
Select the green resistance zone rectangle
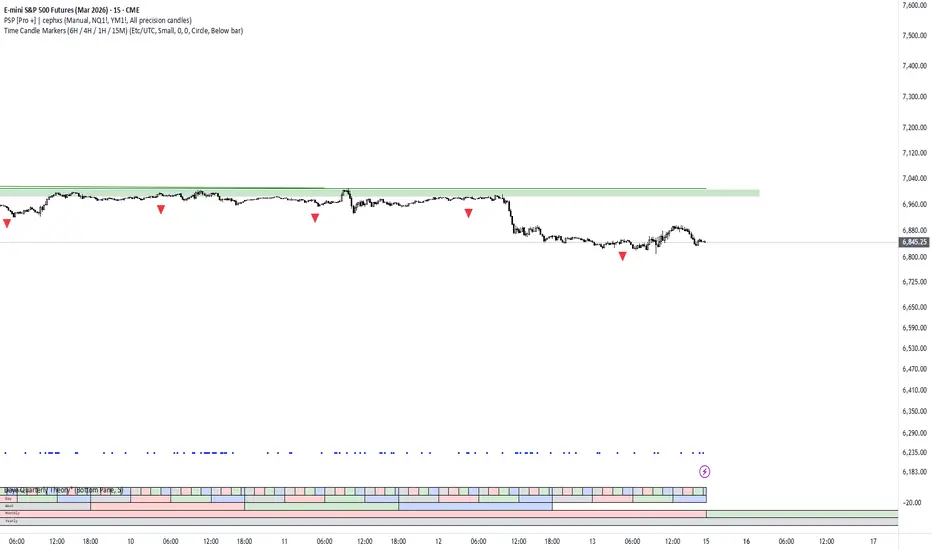pyautogui.click(x=379, y=192)
